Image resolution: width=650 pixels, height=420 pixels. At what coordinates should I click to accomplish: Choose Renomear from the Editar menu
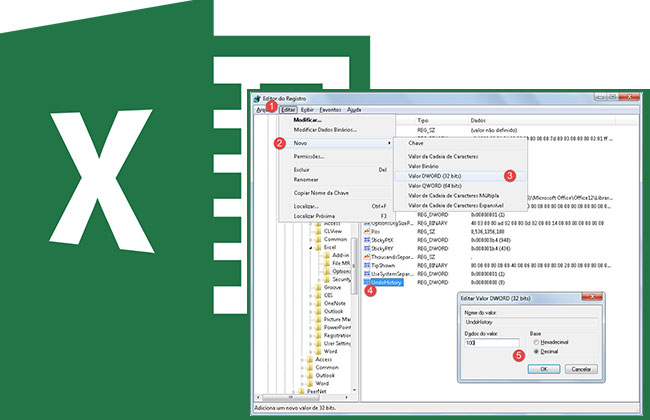click(337, 180)
